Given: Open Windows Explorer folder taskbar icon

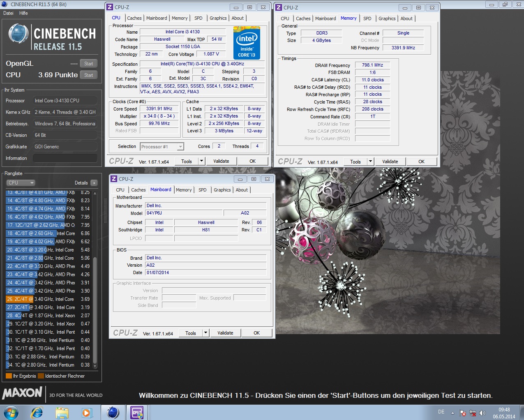Looking at the screenshot, I should 62,412.
